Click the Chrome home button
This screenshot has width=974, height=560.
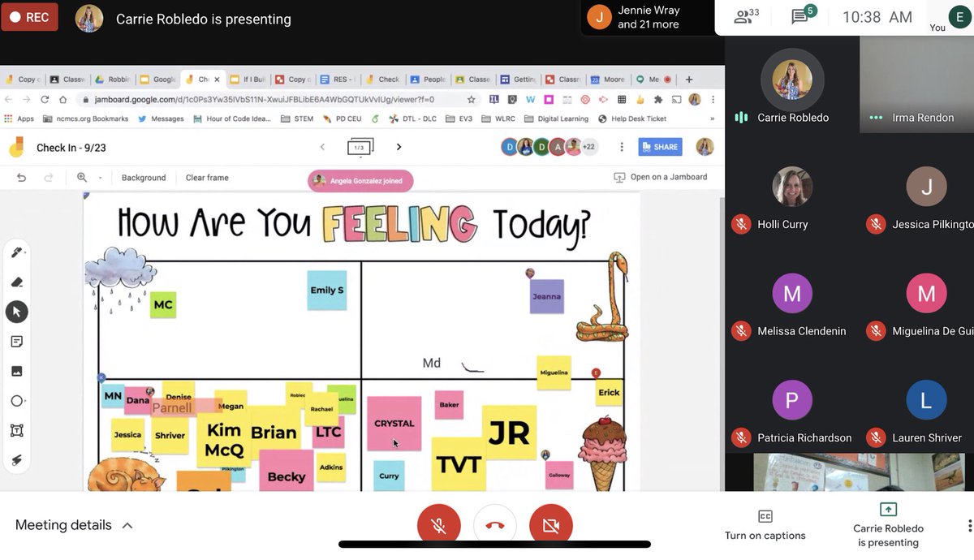coord(62,100)
